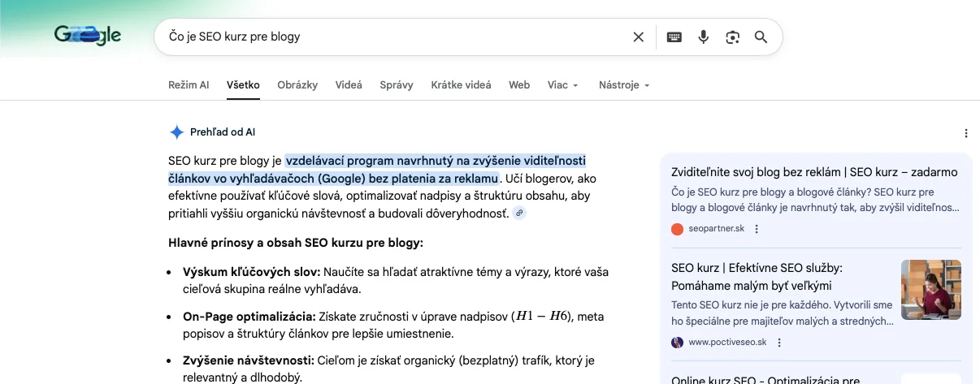Select the Krátke videá tab
Viewport: 980px width, 384px height.
(461, 85)
